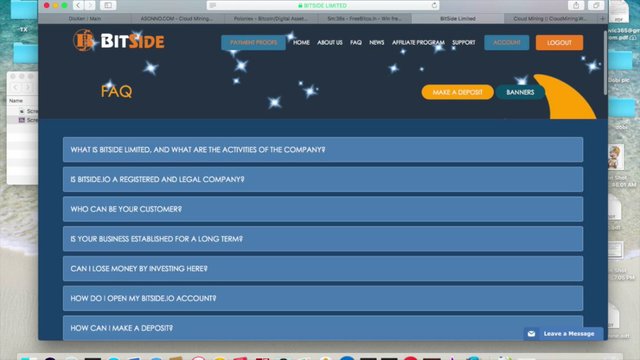Open the Leave a Message chat widget
The image size is (640, 360).
[x=563, y=334]
